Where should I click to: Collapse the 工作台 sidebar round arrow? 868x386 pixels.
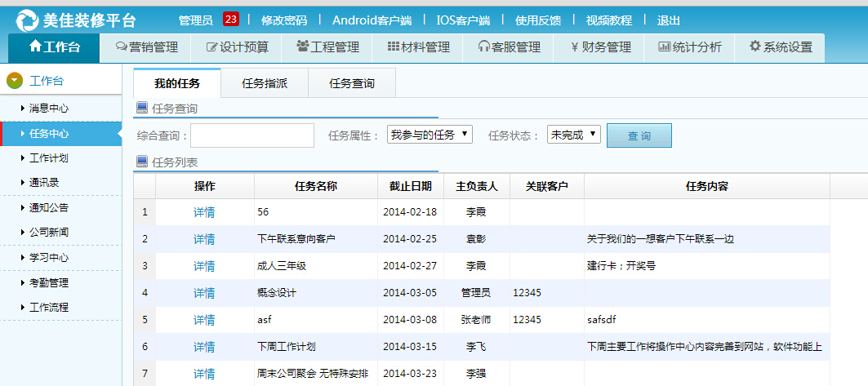(x=14, y=81)
